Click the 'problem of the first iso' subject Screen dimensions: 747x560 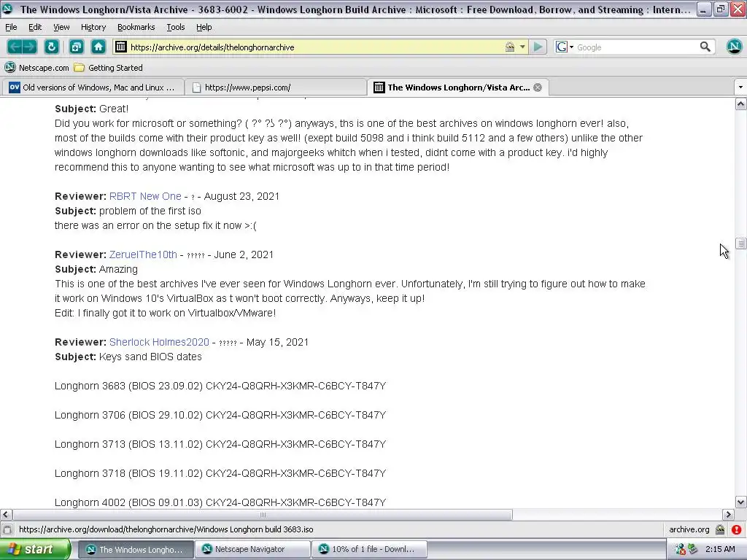[150, 211]
